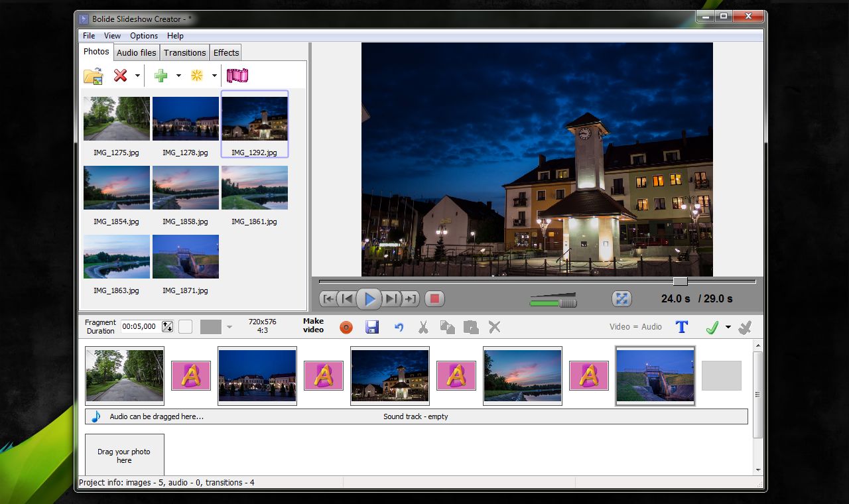Click the Make video button
The height and width of the screenshot is (504, 849).
(x=312, y=326)
